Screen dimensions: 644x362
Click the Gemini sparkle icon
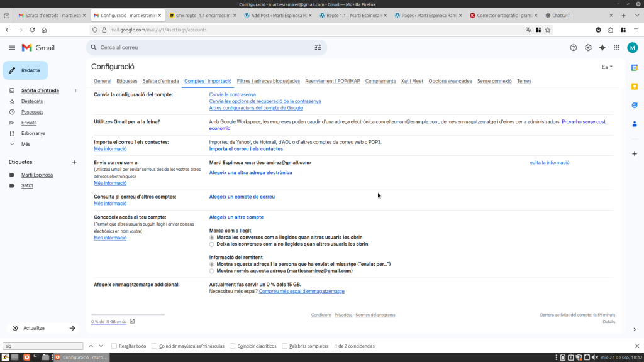click(x=602, y=47)
